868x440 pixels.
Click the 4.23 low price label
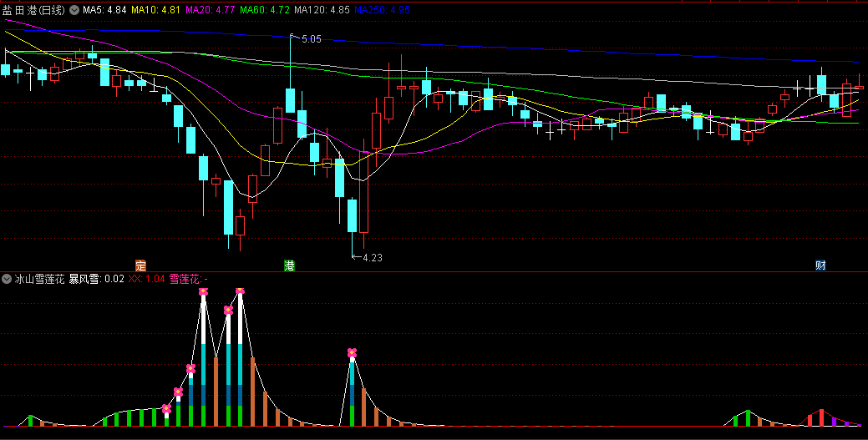(372, 257)
